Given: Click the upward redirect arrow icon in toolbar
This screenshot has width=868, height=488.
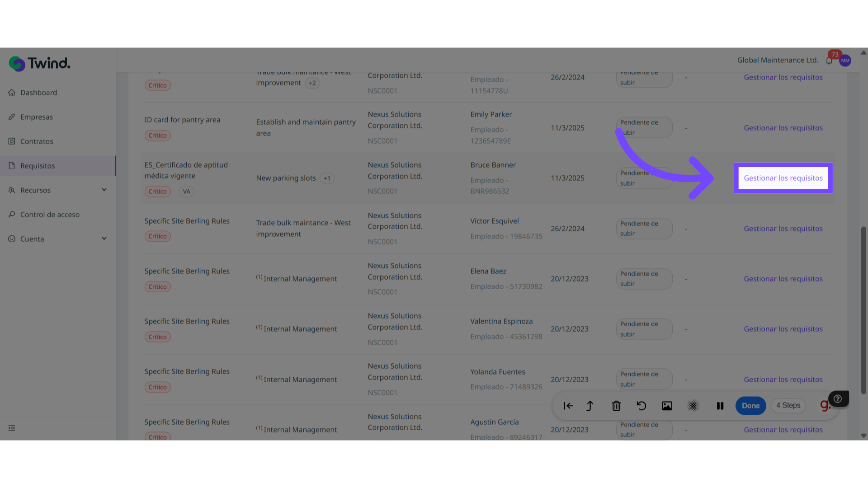Looking at the screenshot, I should (x=590, y=406).
